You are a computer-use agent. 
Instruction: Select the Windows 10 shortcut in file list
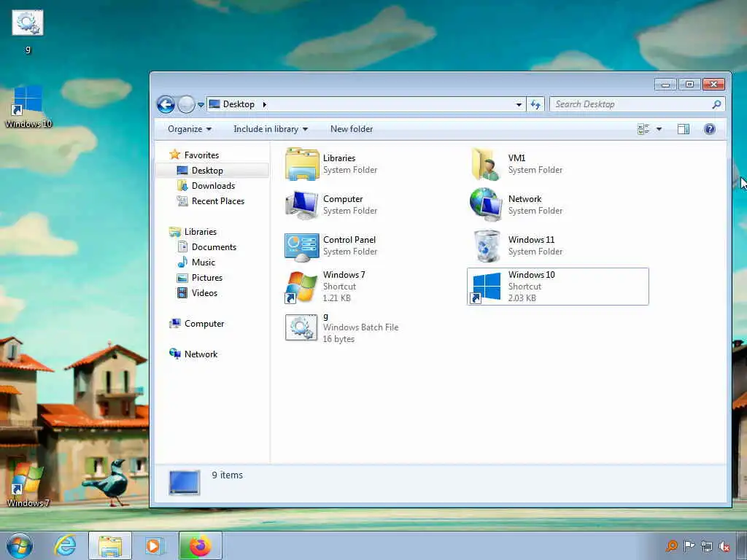[558, 287]
